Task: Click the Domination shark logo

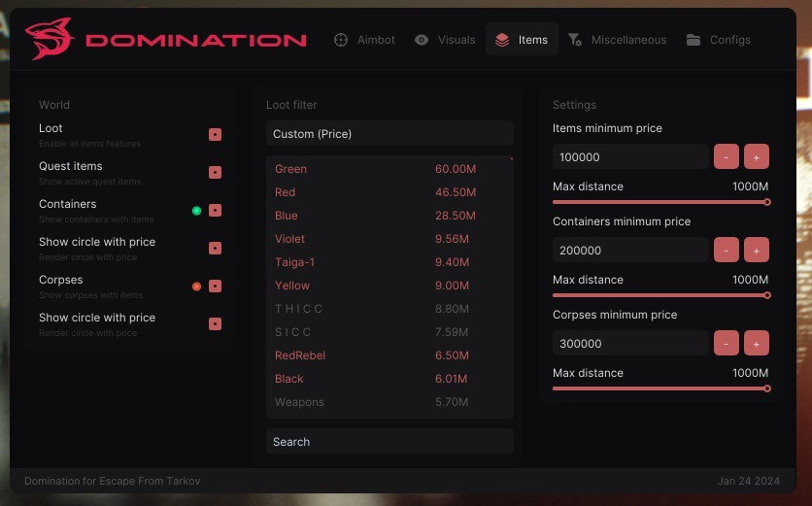Action: pyautogui.click(x=51, y=39)
